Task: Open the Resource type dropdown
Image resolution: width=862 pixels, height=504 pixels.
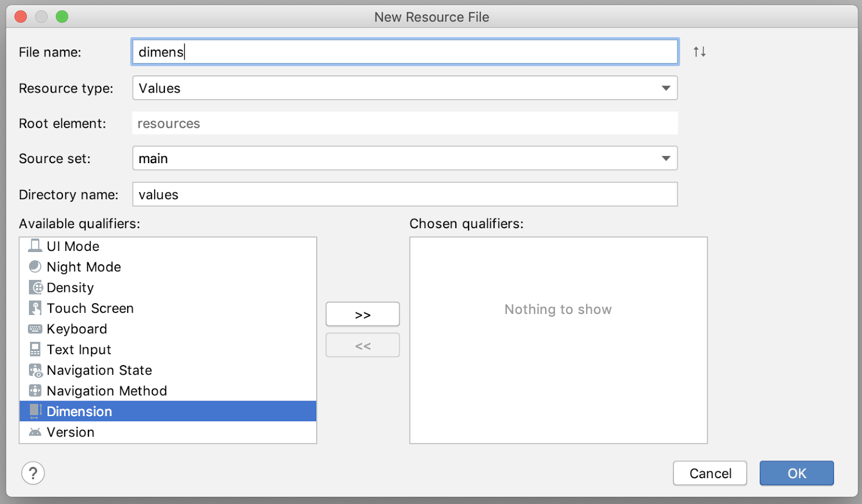Action: (405, 88)
